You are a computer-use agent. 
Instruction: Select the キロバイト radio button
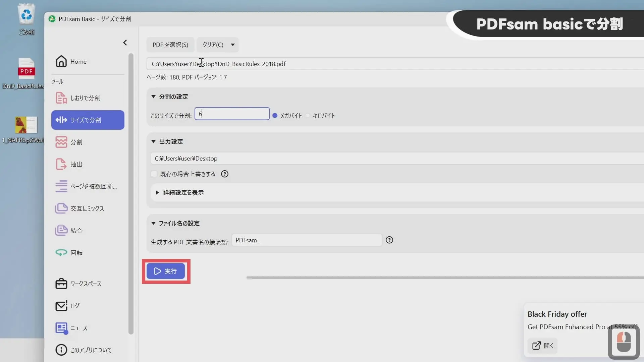[x=308, y=115]
